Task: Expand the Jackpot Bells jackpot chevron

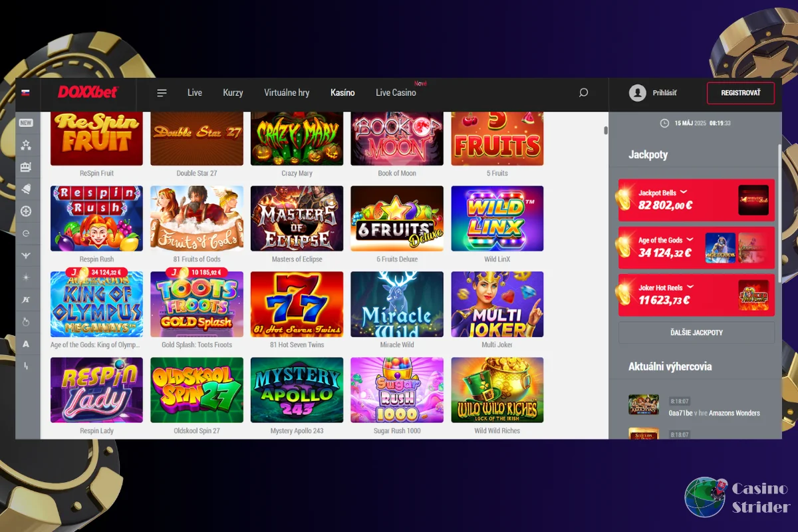Action: coord(684,193)
